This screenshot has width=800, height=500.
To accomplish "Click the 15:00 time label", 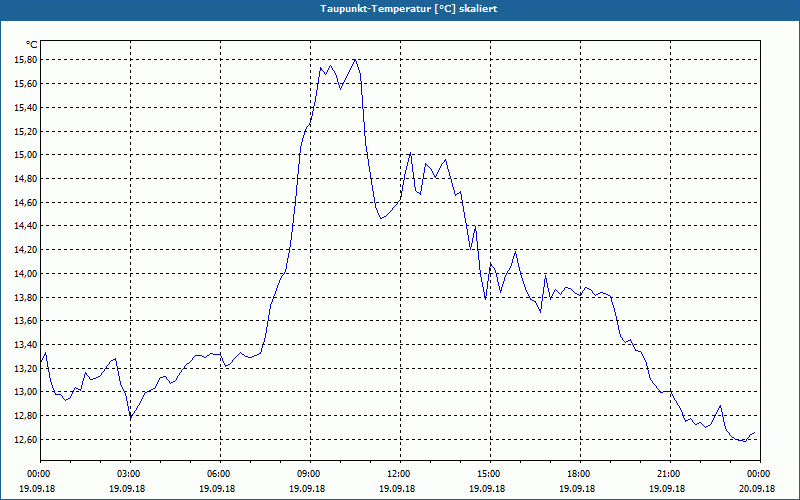I will pyautogui.click(x=490, y=474).
